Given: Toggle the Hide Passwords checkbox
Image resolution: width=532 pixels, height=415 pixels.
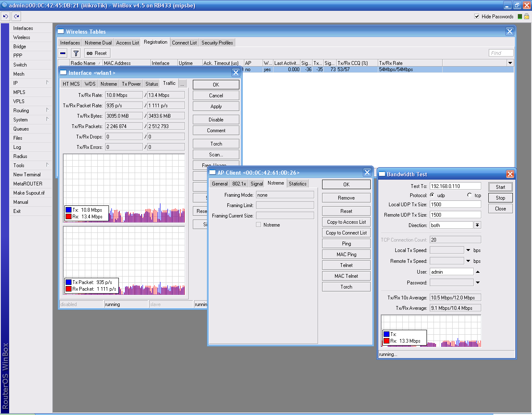Looking at the screenshot, I should pos(477,17).
